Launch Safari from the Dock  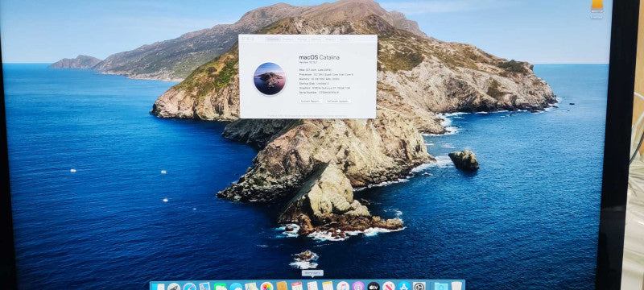[189, 286]
